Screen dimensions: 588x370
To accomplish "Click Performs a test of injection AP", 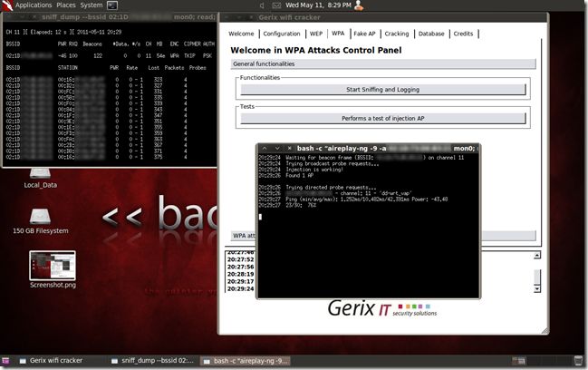I will pos(383,119).
